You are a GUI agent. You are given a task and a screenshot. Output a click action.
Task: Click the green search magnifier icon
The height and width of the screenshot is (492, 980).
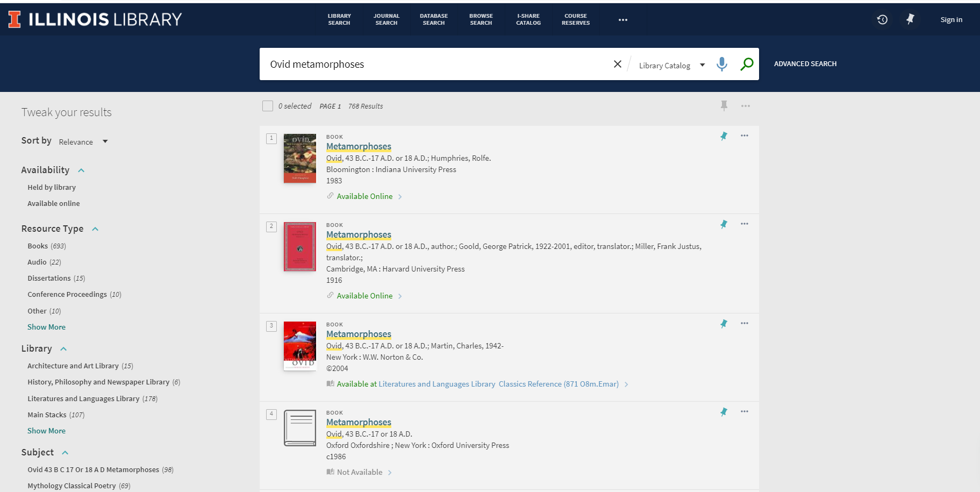(746, 64)
